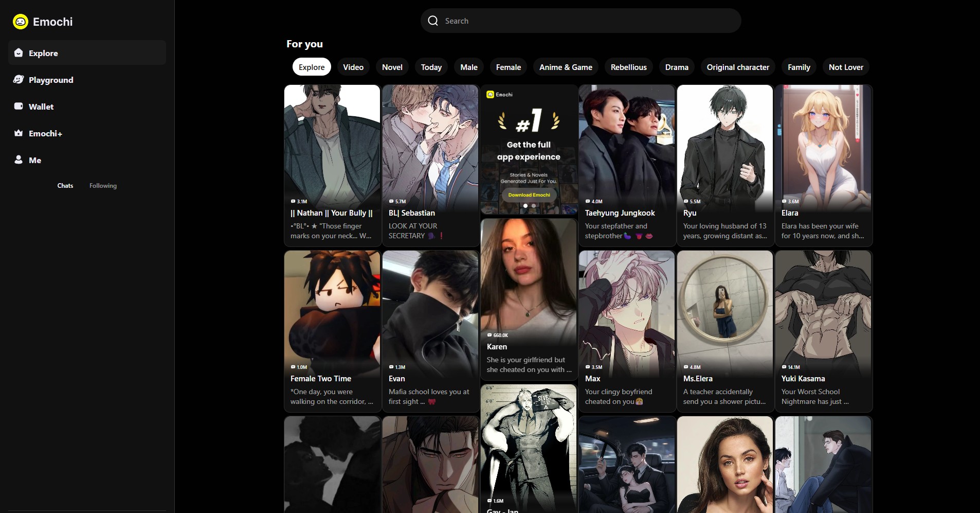Open Explore via its sidebar icon
The image size is (980, 513).
[19, 53]
